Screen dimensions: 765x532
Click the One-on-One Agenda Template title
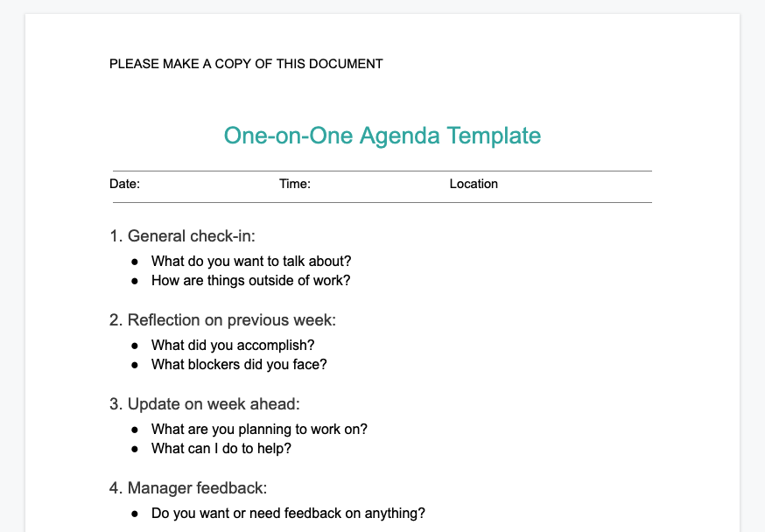[382, 136]
